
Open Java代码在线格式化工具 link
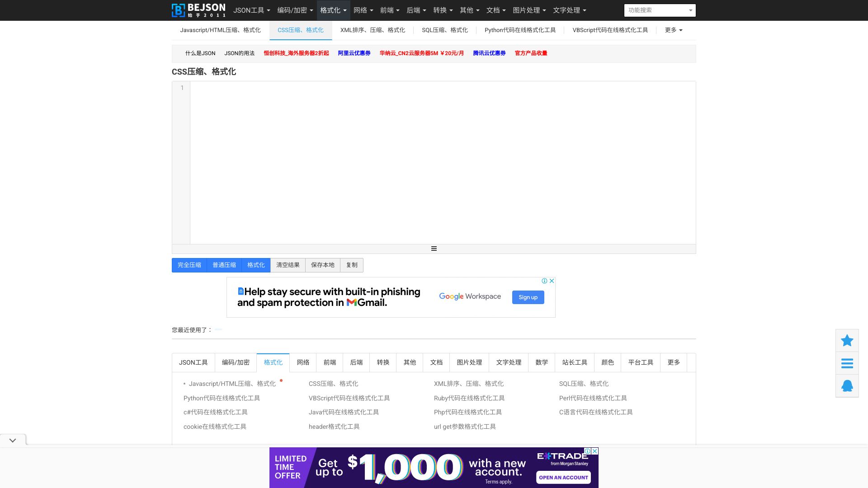coord(344,412)
